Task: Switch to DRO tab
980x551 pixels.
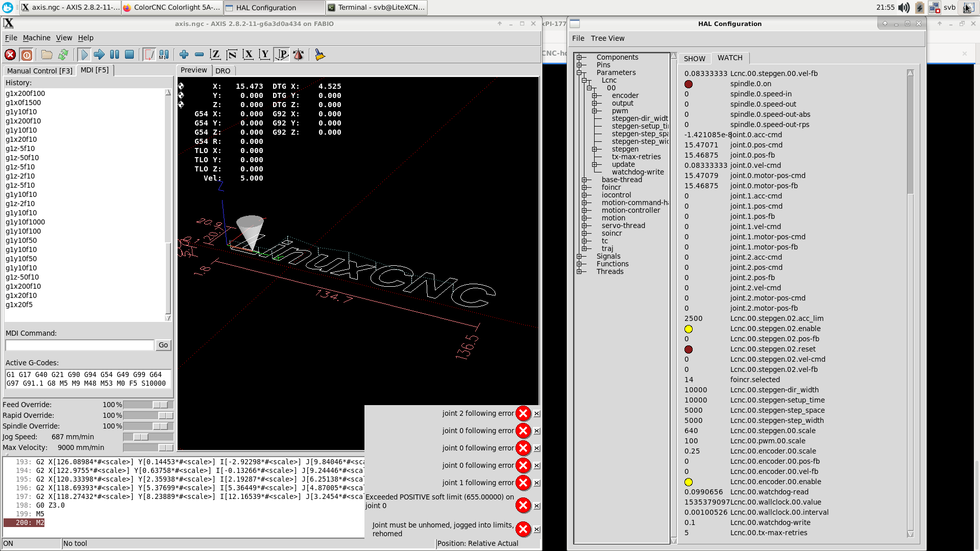Action: click(x=223, y=71)
